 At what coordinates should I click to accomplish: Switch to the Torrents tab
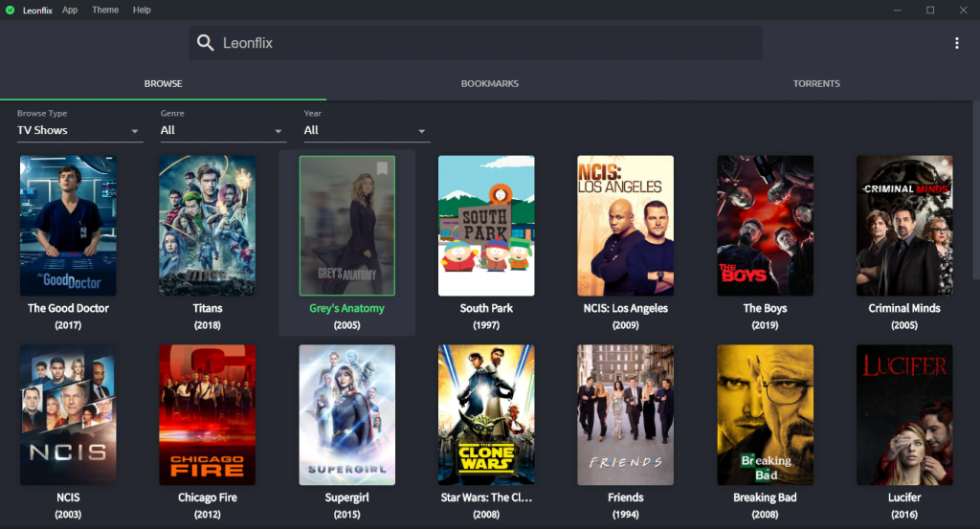816,83
